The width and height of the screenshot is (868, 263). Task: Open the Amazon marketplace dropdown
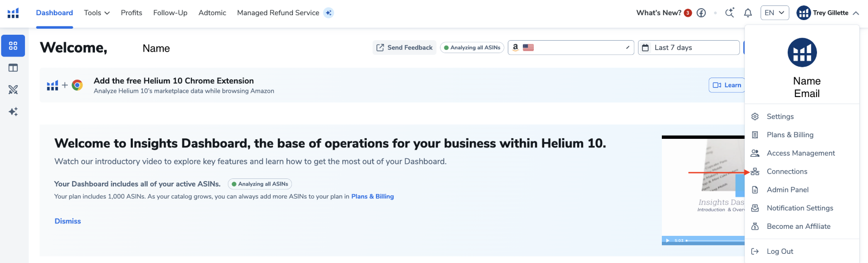571,48
